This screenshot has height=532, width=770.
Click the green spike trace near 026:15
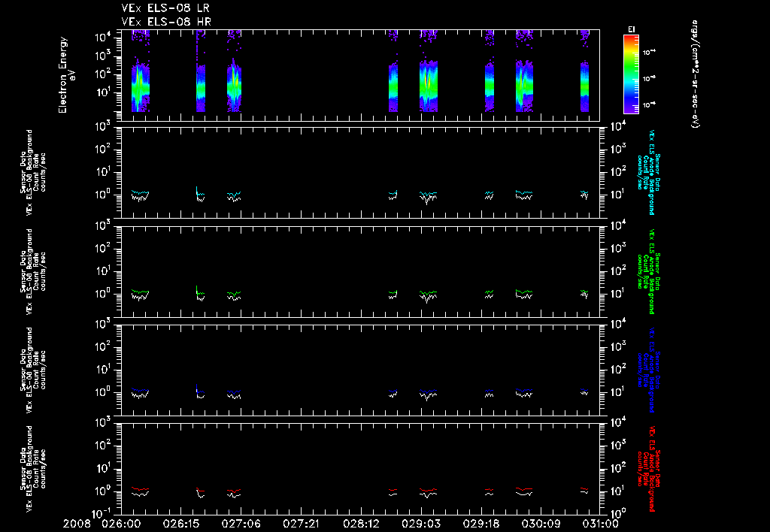[x=197, y=289]
